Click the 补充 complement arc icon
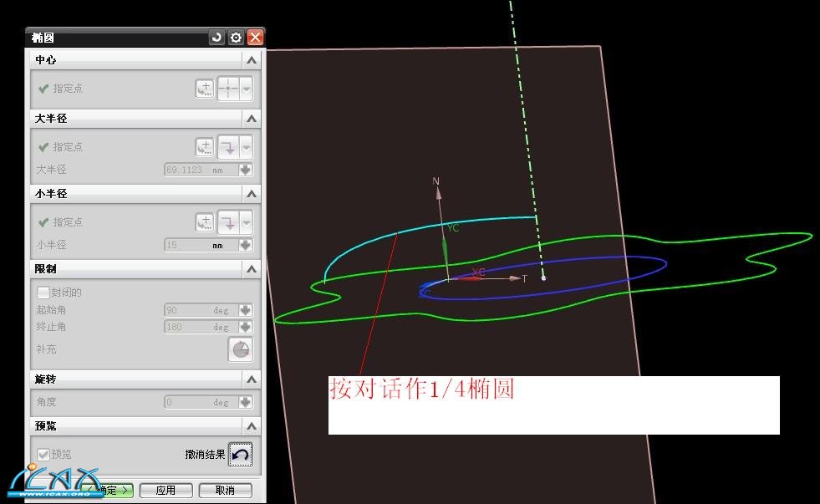The width and height of the screenshot is (820, 504). 240,349
